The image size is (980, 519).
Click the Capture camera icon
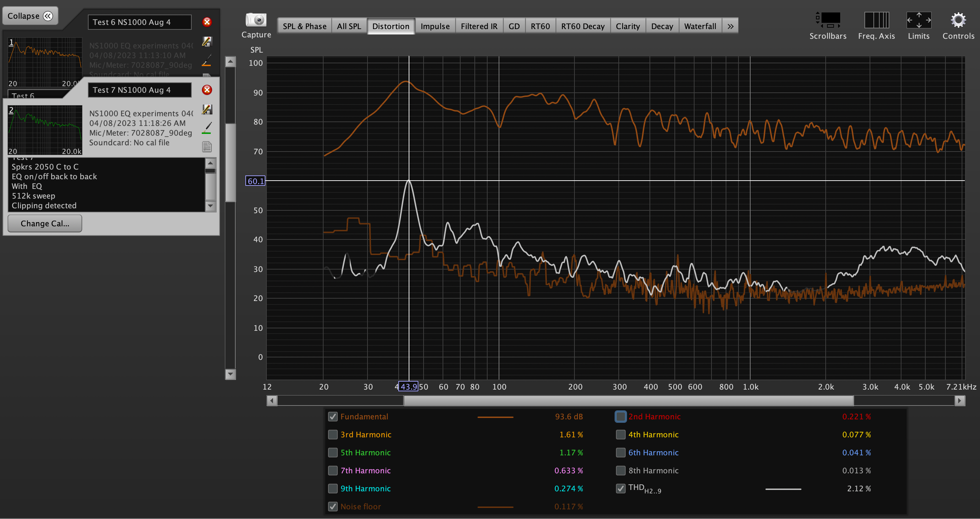pos(256,20)
